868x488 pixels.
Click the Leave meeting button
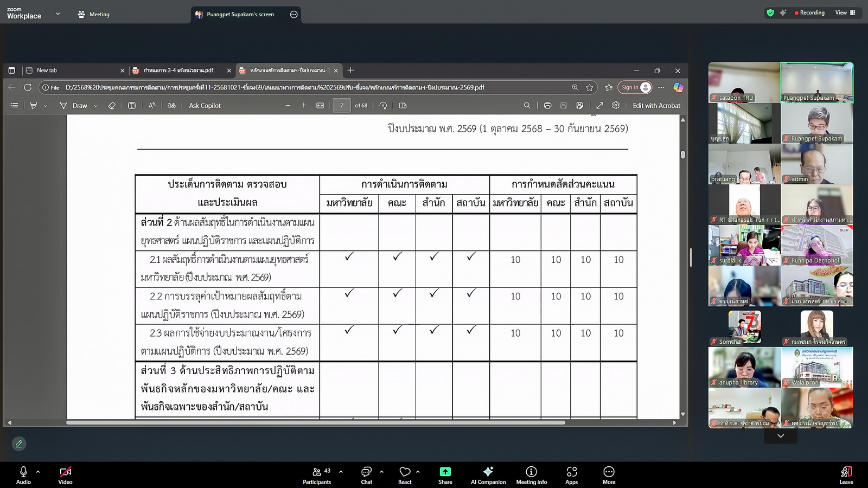point(846,474)
